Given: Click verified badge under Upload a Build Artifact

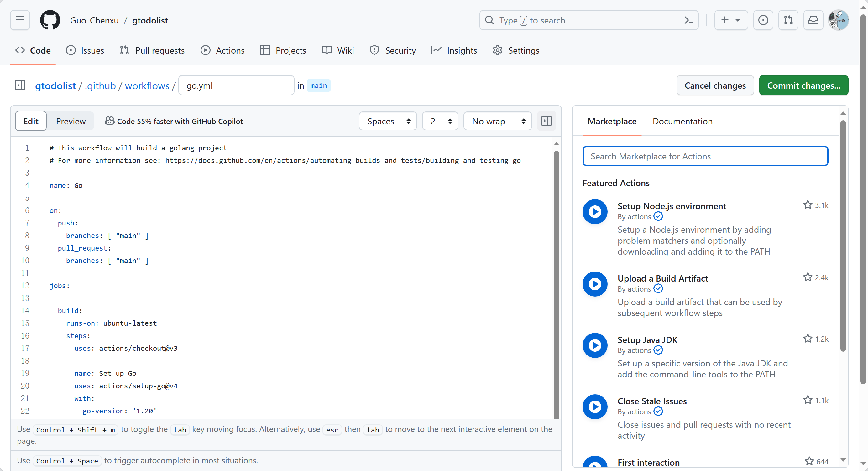Looking at the screenshot, I should pyautogui.click(x=658, y=288).
